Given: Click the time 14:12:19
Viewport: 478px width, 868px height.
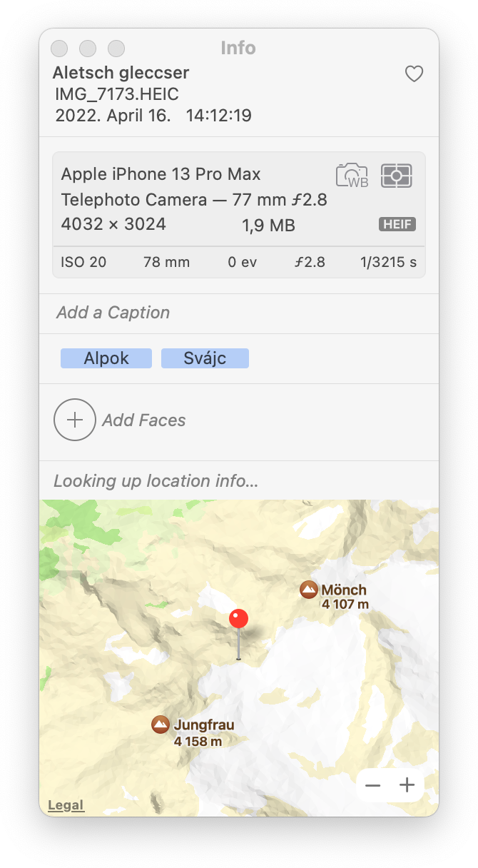Looking at the screenshot, I should click(219, 116).
